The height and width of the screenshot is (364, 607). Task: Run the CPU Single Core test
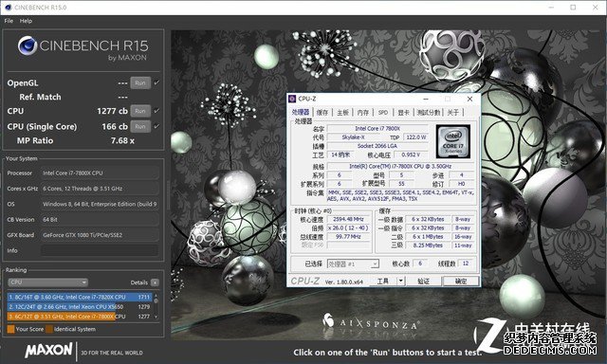140,126
